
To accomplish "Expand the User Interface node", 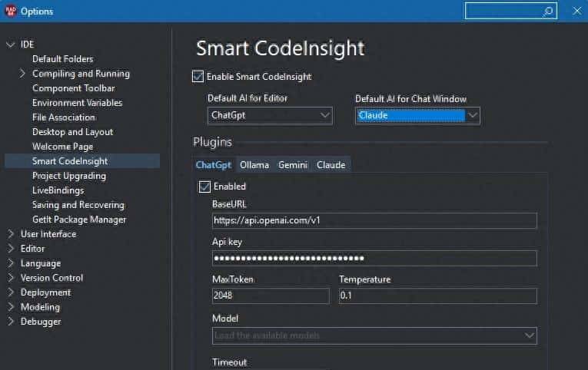I will tap(11, 234).
